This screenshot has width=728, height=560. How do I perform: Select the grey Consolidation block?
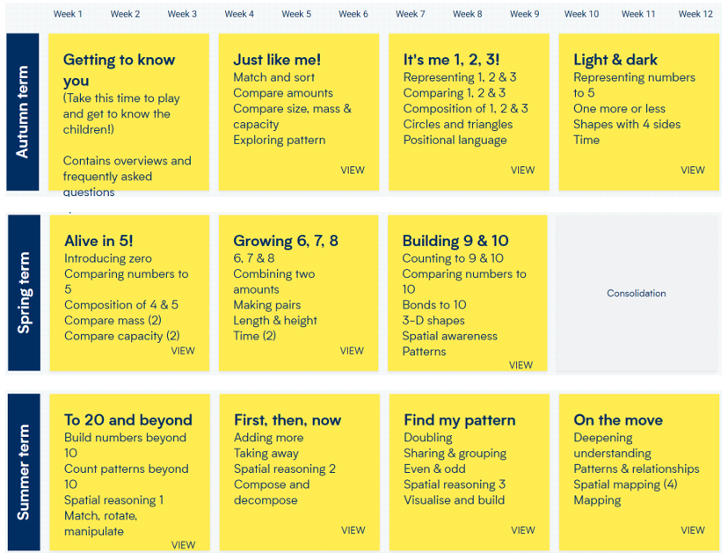(x=637, y=293)
